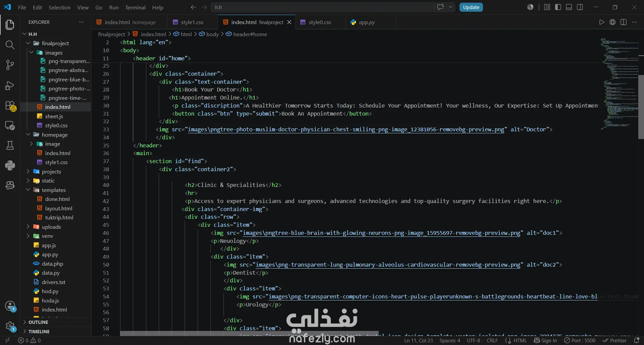Go forward with navigation arrow
Image resolution: width=644 pixels, height=345 pixels.
(204, 7)
